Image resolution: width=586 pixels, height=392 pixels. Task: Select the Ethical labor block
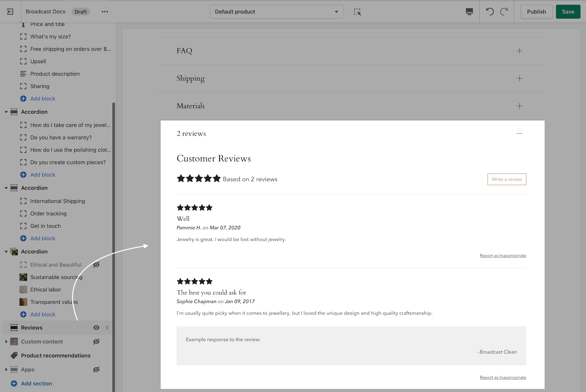pos(45,290)
